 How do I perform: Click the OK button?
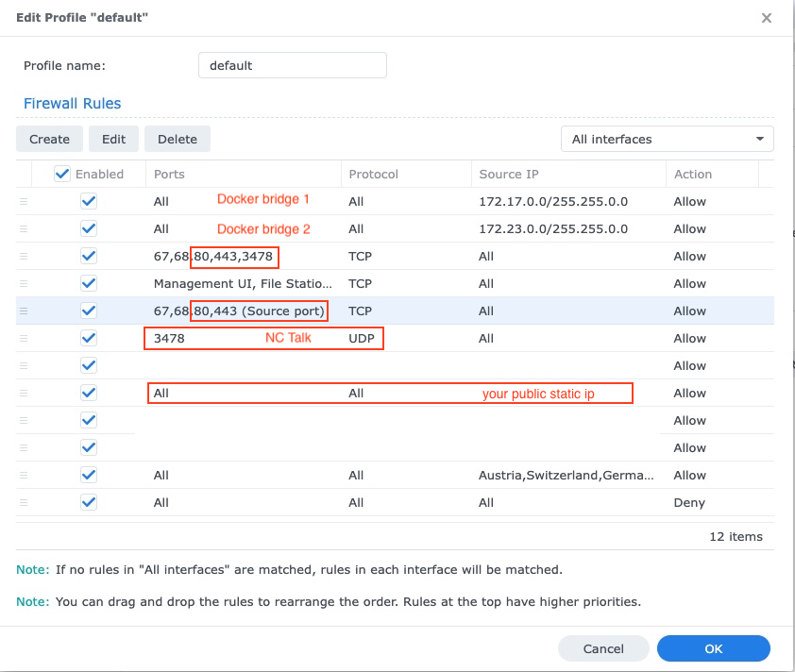coord(714,648)
